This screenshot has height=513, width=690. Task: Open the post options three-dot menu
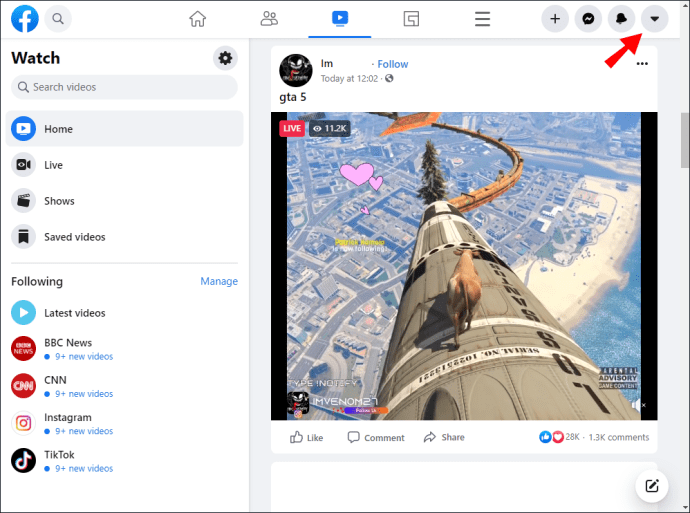642,64
